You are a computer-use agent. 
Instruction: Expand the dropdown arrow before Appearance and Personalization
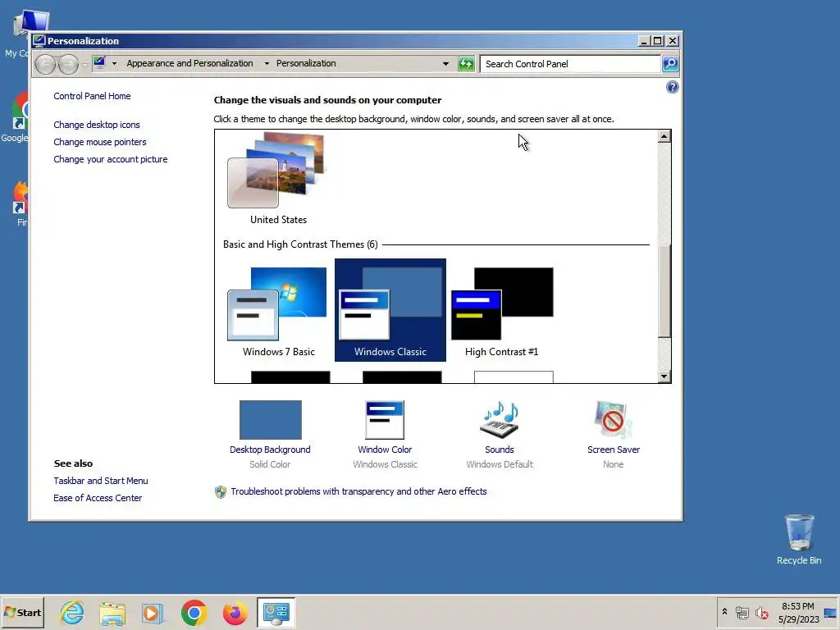click(x=114, y=63)
